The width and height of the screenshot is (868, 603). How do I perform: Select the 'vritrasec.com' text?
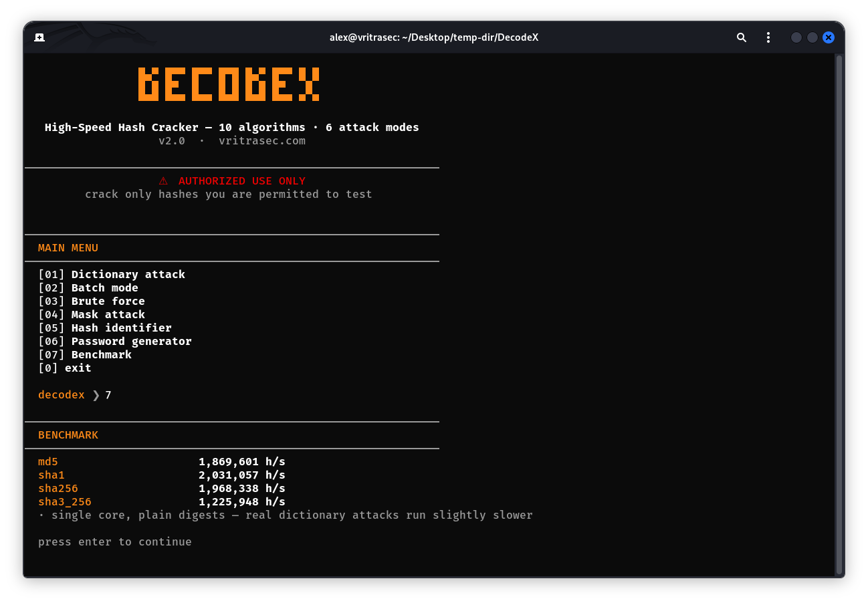click(x=262, y=141)
